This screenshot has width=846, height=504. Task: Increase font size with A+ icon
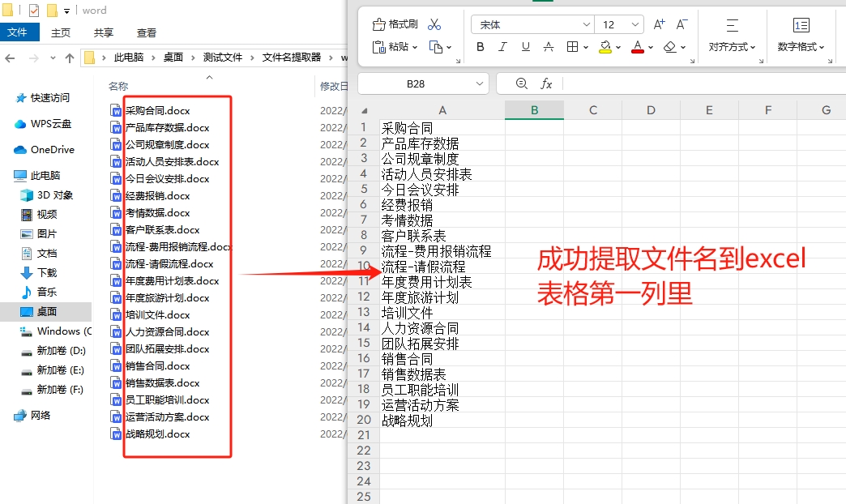tap(660, 24)
